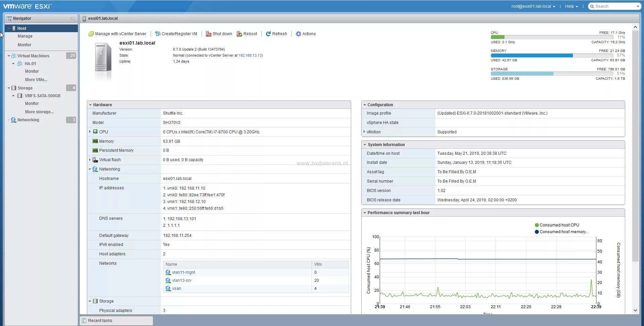This screenshot has width=644, height=326.
Task: Click the Networking icon in Navigator
Action: tap(13, 120)
